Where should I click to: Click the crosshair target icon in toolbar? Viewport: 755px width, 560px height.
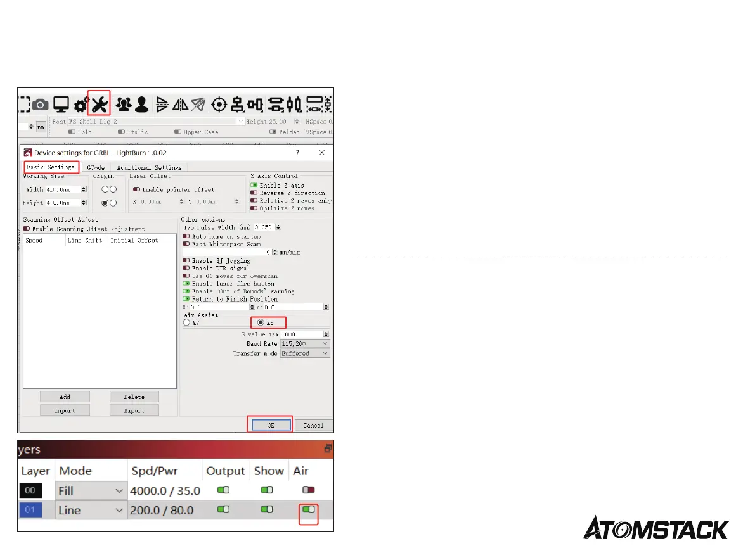pos(219,104)
